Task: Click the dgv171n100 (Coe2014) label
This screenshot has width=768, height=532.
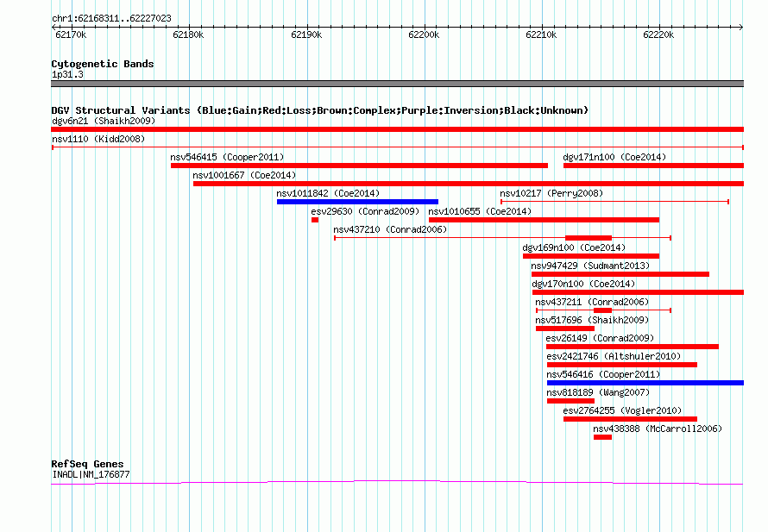Action: [x=614, y=157]
